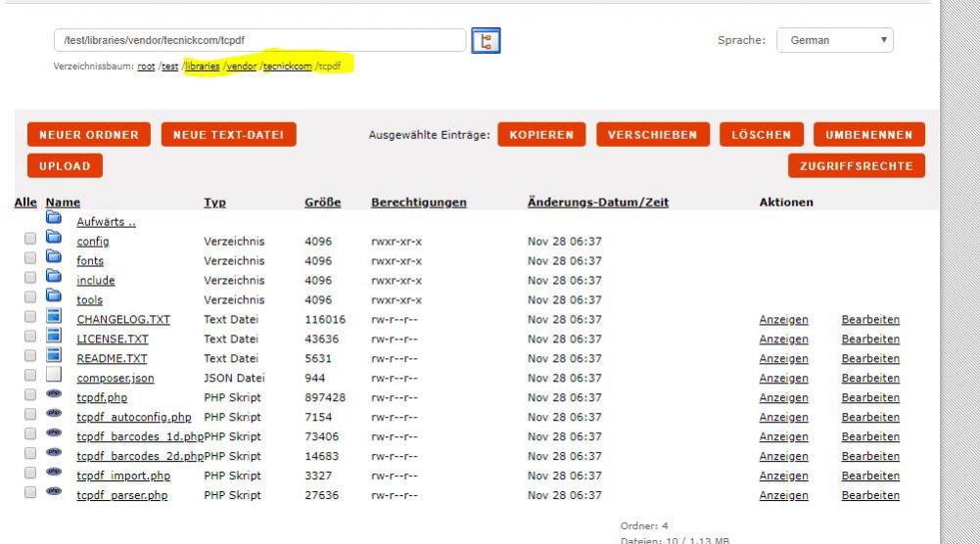The width and height of the screenshot is (980, 544).
Task: Click the file icon next to composer.json
Action: coord(54,378)
